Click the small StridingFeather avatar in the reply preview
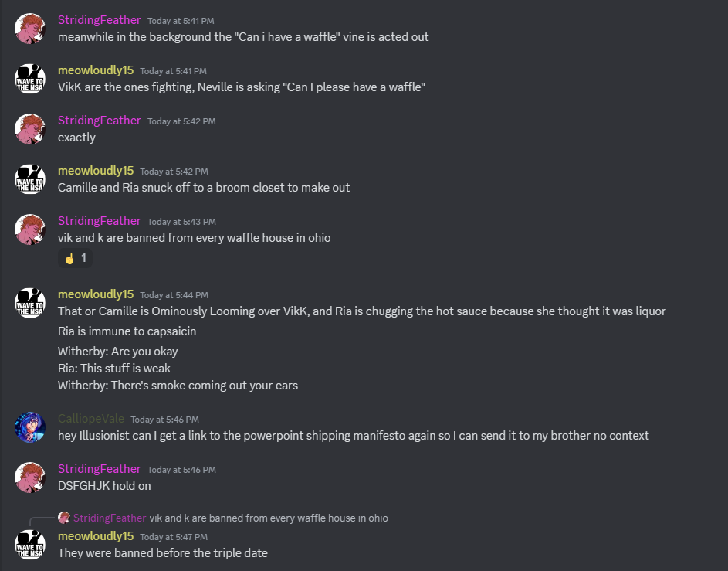The image size is (728, 571). (x=64, y=518)
